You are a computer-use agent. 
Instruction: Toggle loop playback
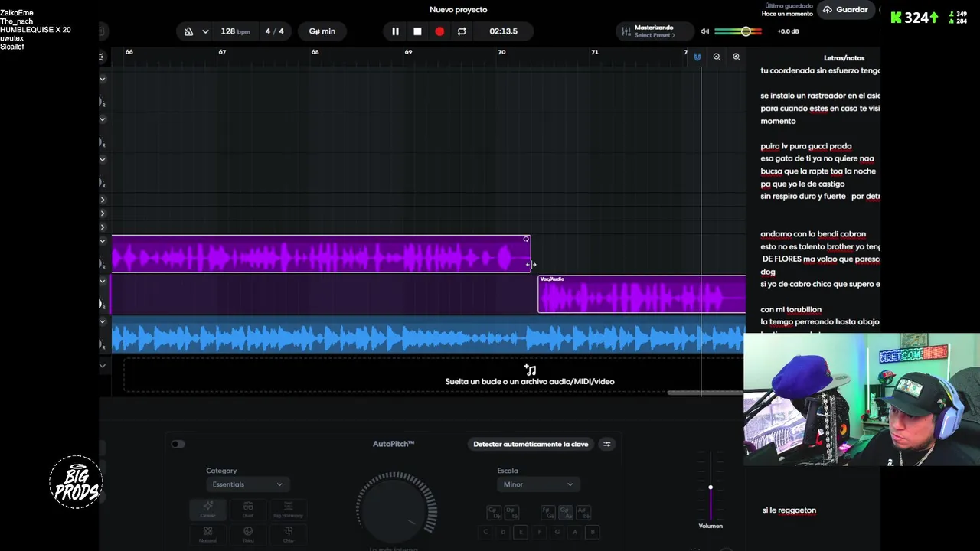click(462, 31)
